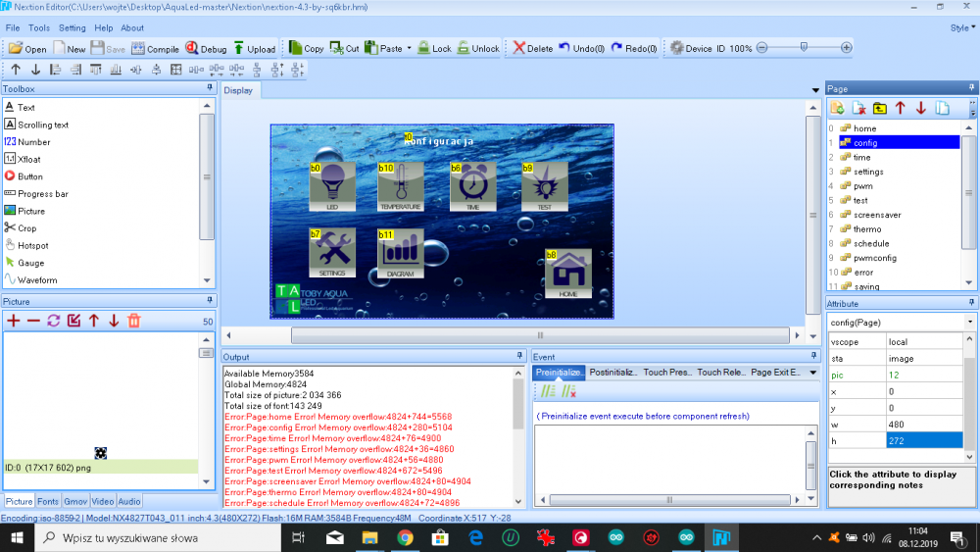Image resolution: width=980 pixels, height=552 pixels.
Task: Click the Upload arrow icon
Action: 238,48
